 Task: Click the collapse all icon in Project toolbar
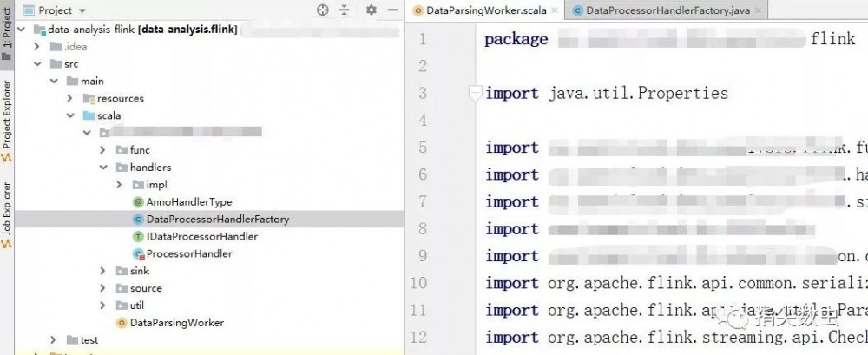[345, 10]
